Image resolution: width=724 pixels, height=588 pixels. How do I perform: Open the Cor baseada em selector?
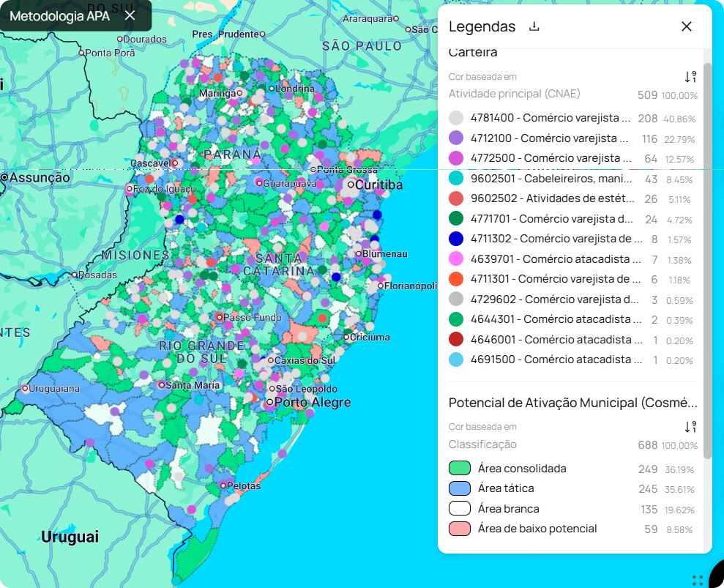(484, 76)
